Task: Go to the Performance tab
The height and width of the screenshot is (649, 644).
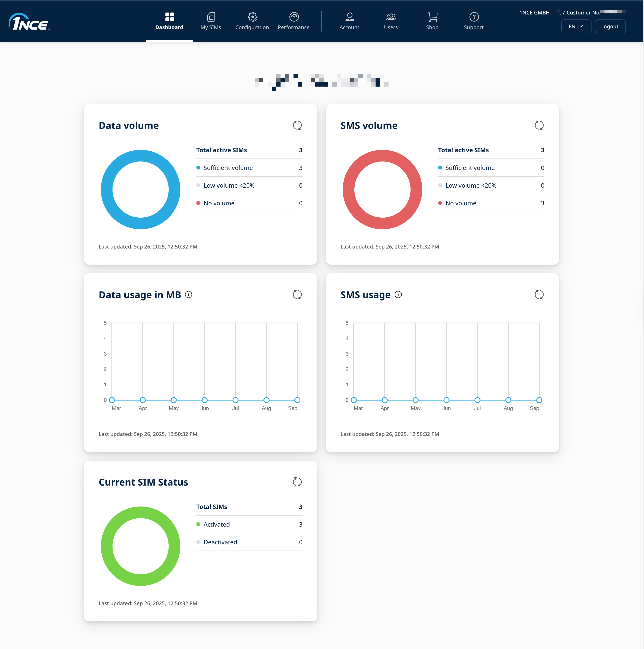Action: coord(294,21)
